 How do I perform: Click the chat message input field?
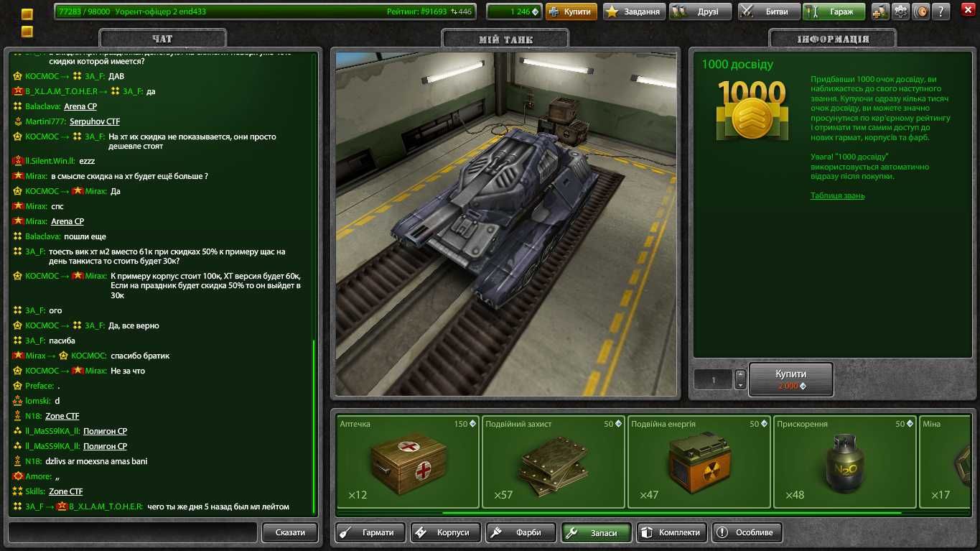132,532
